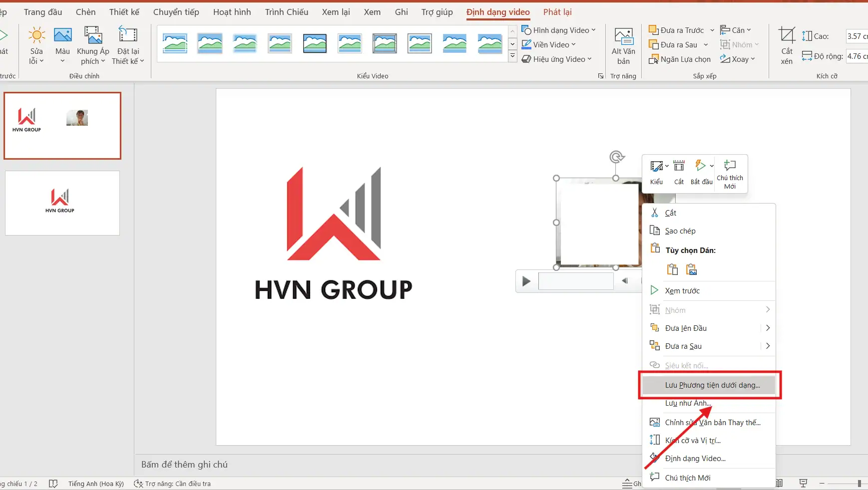Open the Màu color options
The image size is (868, 490).
click(x=62, y=46)
